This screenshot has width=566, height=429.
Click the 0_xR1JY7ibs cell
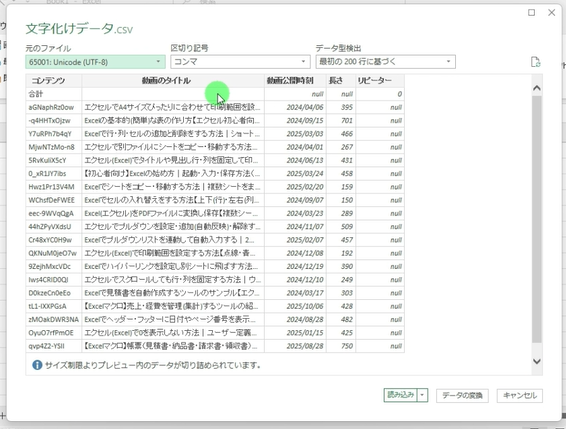[x=54, y=174]
